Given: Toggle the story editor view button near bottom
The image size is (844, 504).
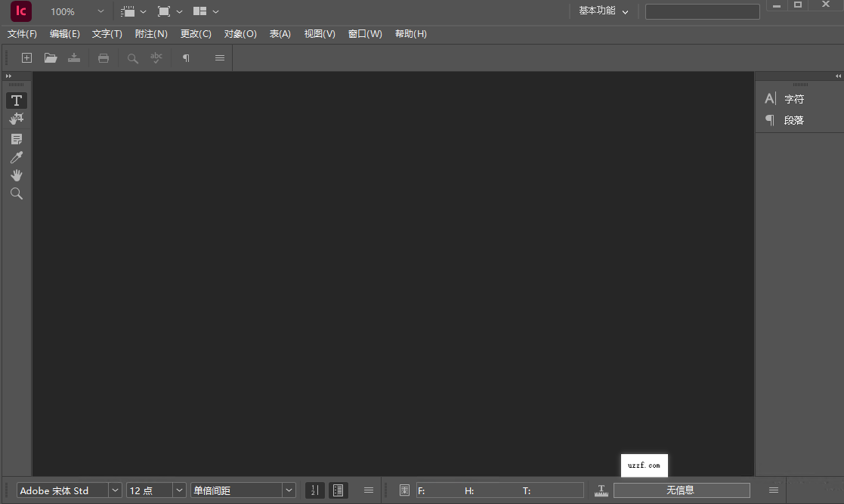Looking at the screenshot, I should coord(339,490).
